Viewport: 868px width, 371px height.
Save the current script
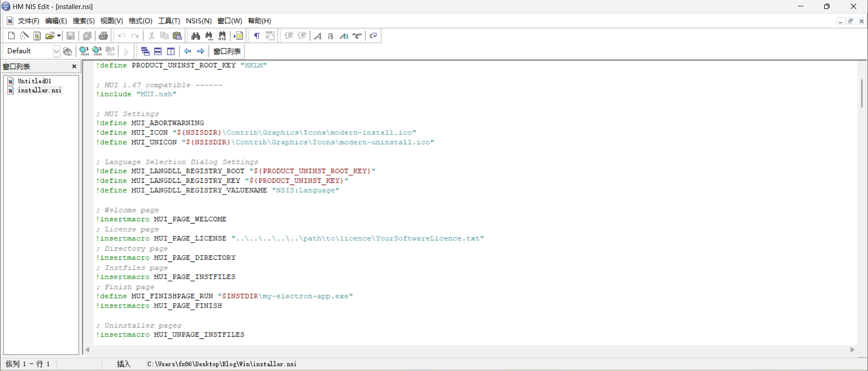[x=71, y=36]
